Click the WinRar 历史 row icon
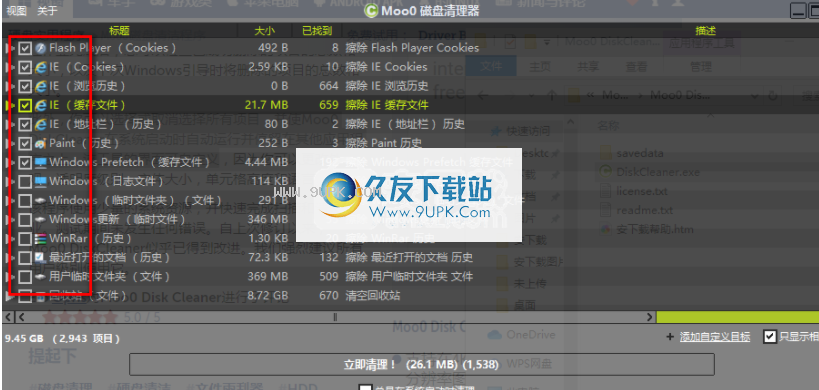The height and width of the screenshot is (390, 819). coord(40,239)
